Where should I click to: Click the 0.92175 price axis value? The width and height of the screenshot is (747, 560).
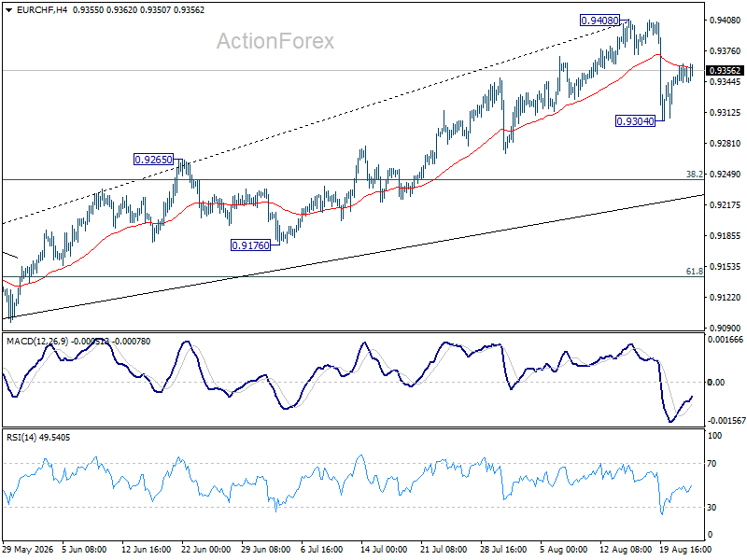click(x=726, y=205)
